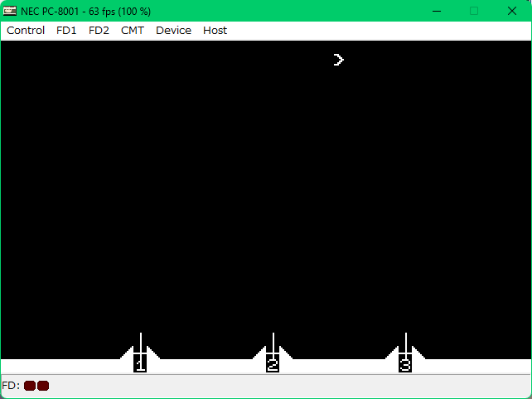This screenshot has width=532, height=399.
Task: Close the NEC PC-8001 emulator window
Action: [x=512, y=11]
